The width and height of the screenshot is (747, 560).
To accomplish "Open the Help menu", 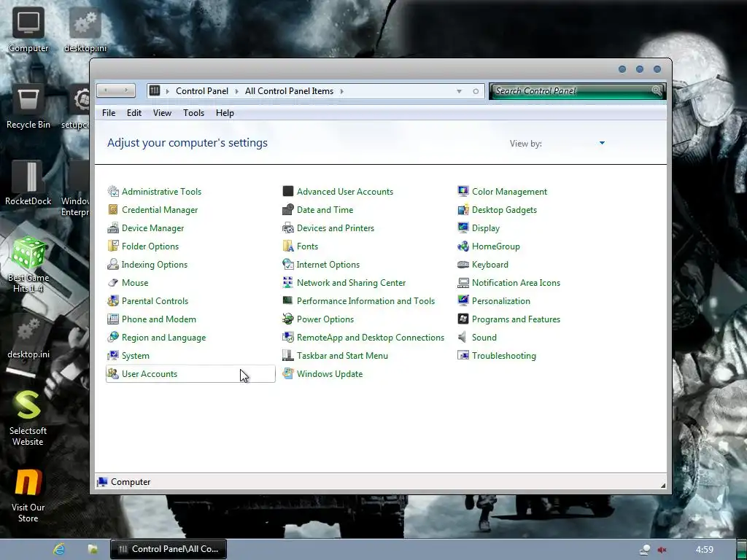I will coord(225,113).
